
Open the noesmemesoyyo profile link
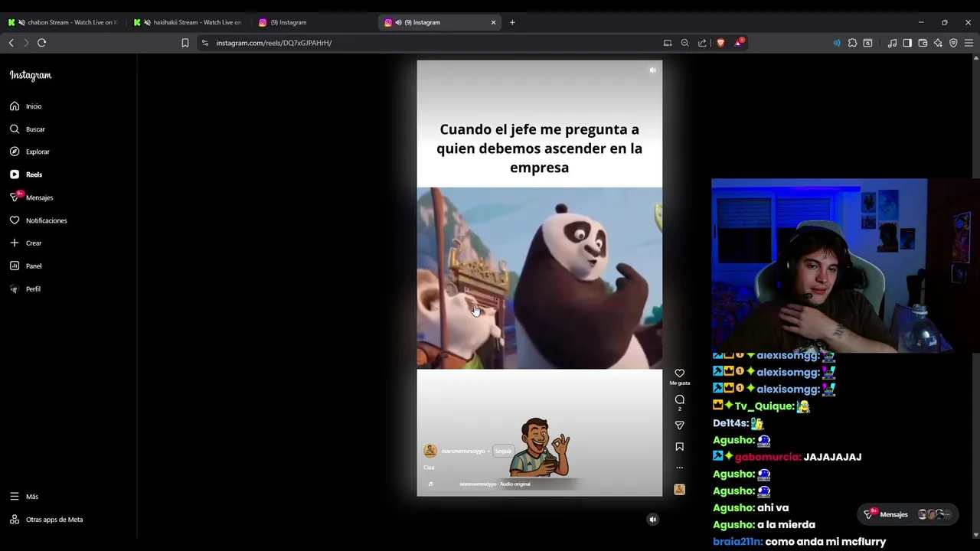[463, 452]
